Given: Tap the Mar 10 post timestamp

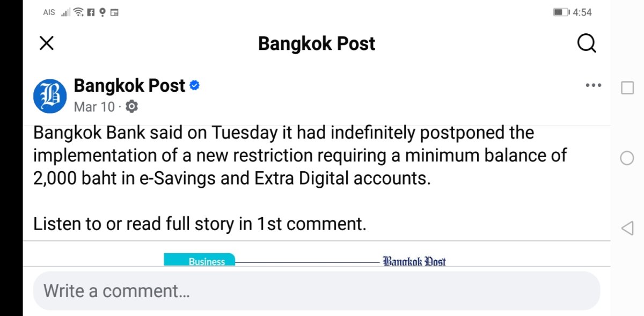Looking at the screenshot, I should coord(94,107).
